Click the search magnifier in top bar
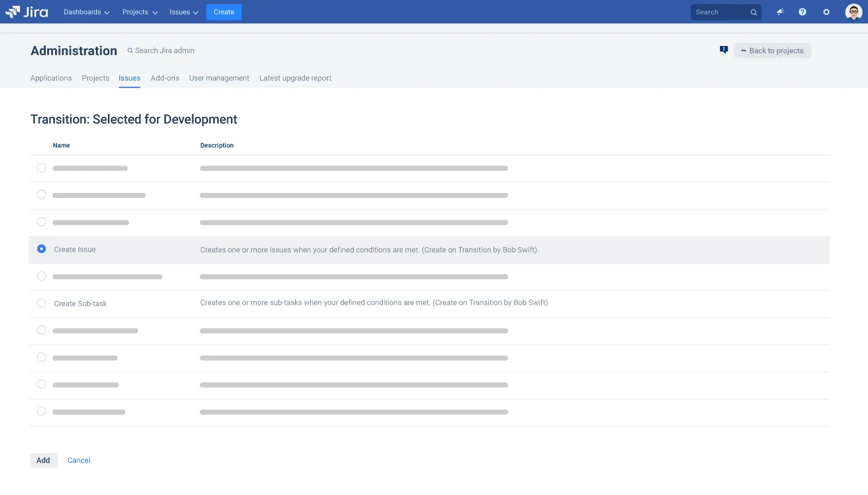Screen dimensions: 868x495 [x=754, y=12]
